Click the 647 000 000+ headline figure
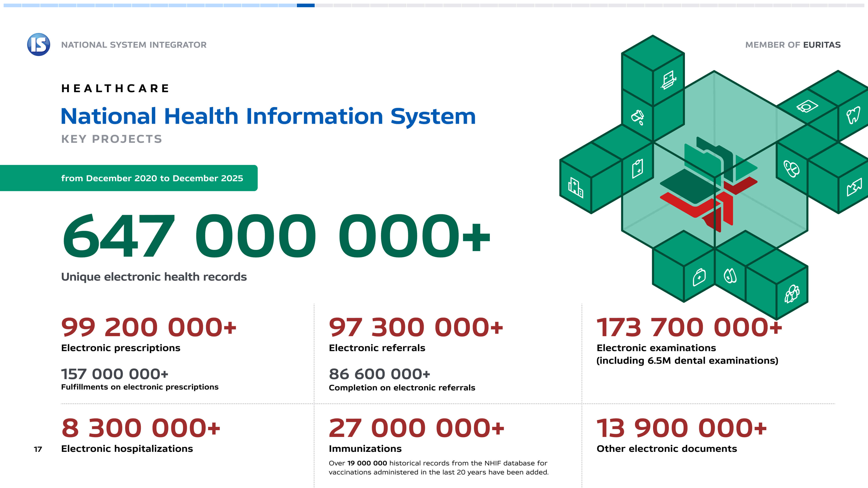This screenshot has height=488, width=868. click(x=276, y=236)
